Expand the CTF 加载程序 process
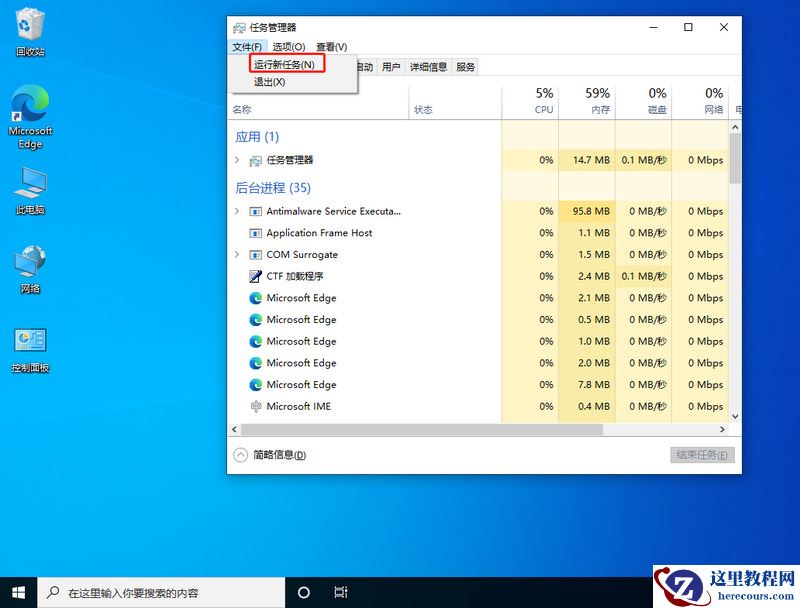The height and width of the screenshot is (608, 800). click(x=237, y=276)
